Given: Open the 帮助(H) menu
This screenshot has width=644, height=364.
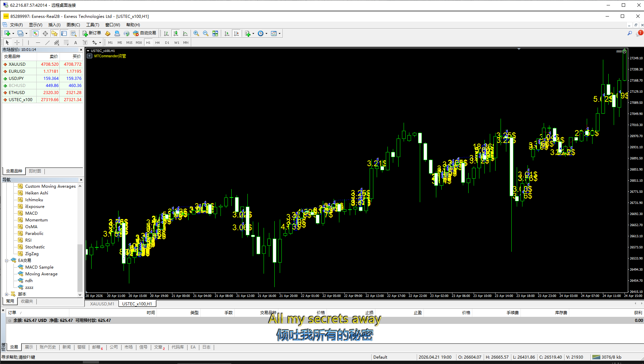Looking at the screenshot, I should pos(133,25).
